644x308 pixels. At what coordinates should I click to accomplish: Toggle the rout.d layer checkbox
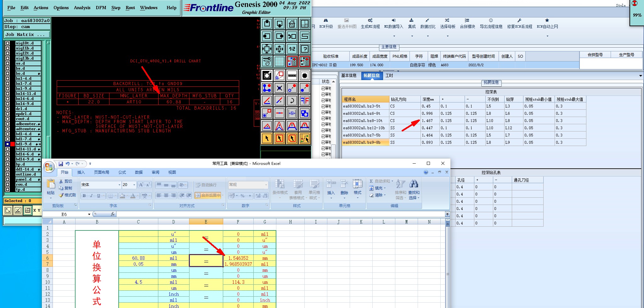8,119
